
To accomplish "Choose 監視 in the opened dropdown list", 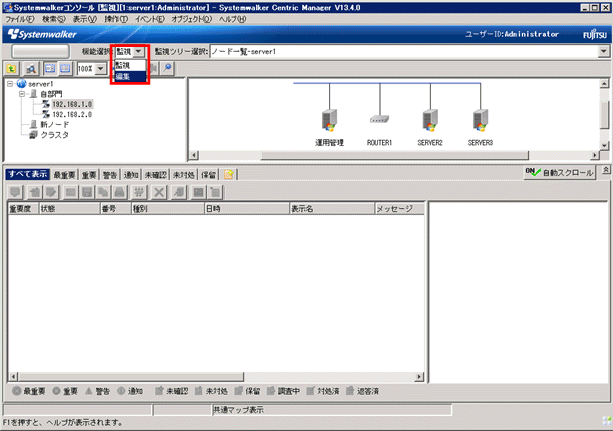I will tap(130, 66).
